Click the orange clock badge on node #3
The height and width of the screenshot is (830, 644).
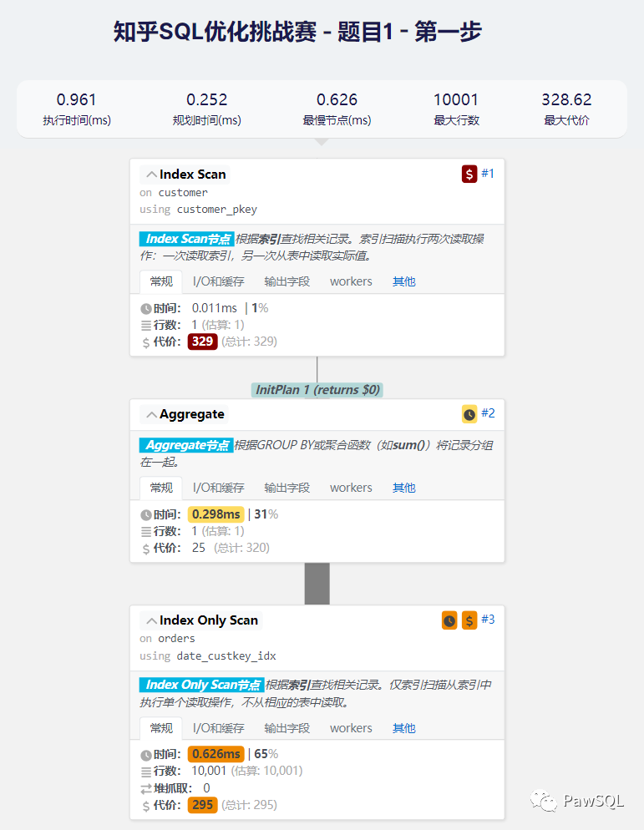tap(449, 620)
